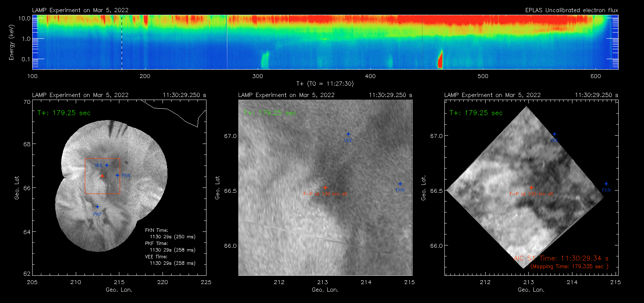Click green 'T+: 179.25 sec' in overview map
This screenshot has height=303, width=644.
(64, 113)
